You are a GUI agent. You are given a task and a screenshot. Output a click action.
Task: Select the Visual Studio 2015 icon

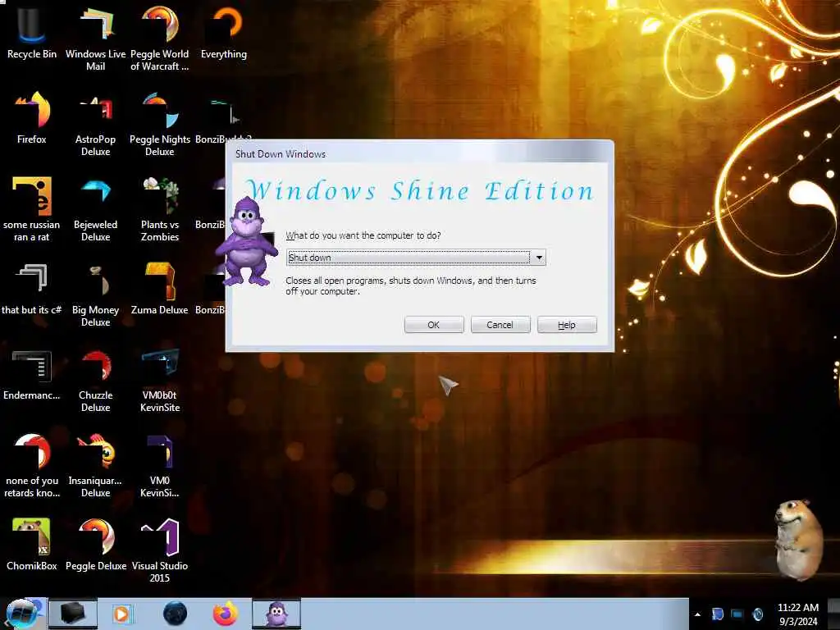pyautogui.click(x=160, y=550)
